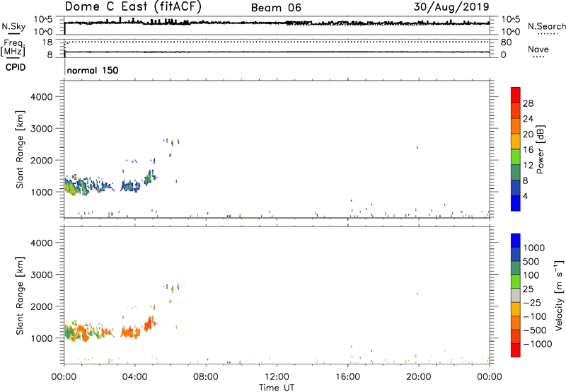566x392 pixels.
Task: Click the "08:00" time tick label
Action: point(206,377)
